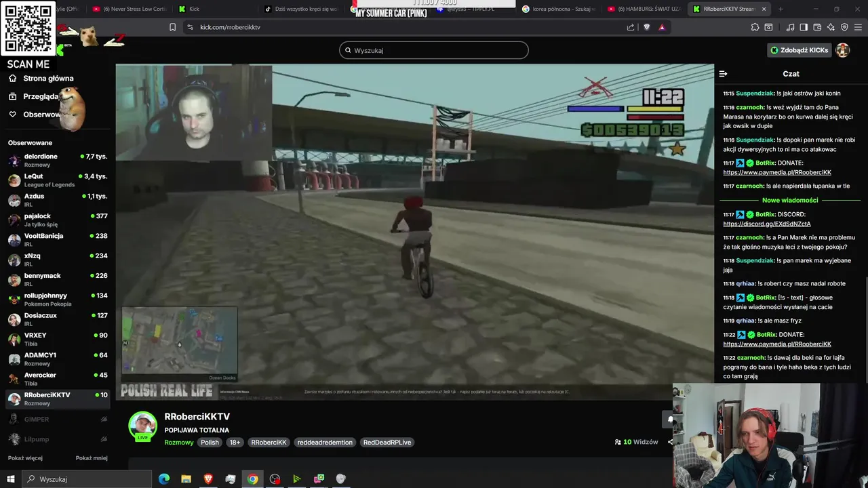Toggle the browser sidebar panel icon

tap(804, 27)
